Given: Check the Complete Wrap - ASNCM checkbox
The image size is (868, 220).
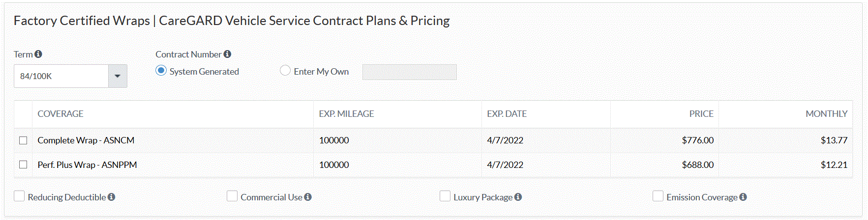Looking at the screenshot, I should [x=23, y=140].
